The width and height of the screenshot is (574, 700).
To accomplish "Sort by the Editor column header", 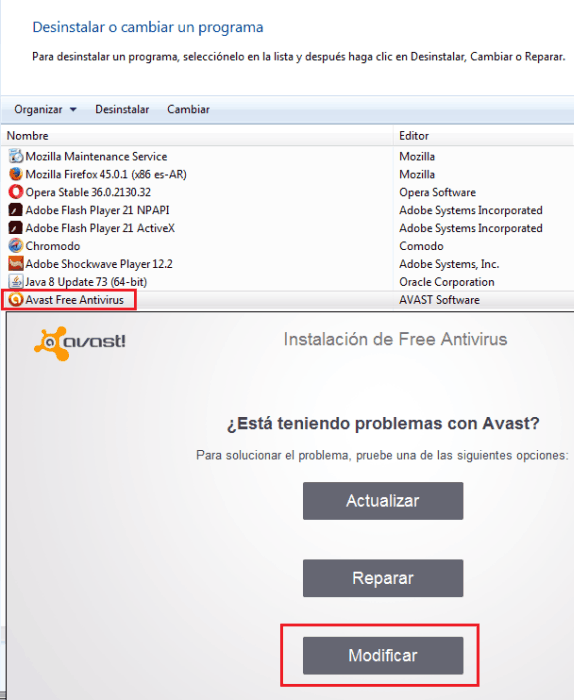I will pyautogui.click(x=484, y=136).
